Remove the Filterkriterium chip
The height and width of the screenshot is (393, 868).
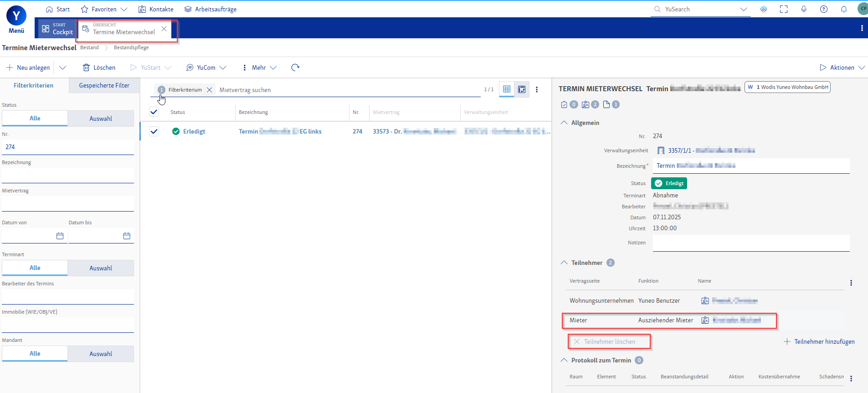(210, 90)
